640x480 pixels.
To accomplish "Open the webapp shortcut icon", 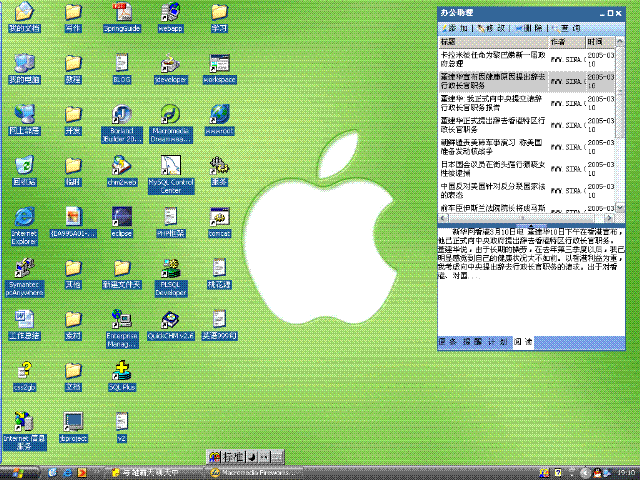I will (x=170, y=17).
